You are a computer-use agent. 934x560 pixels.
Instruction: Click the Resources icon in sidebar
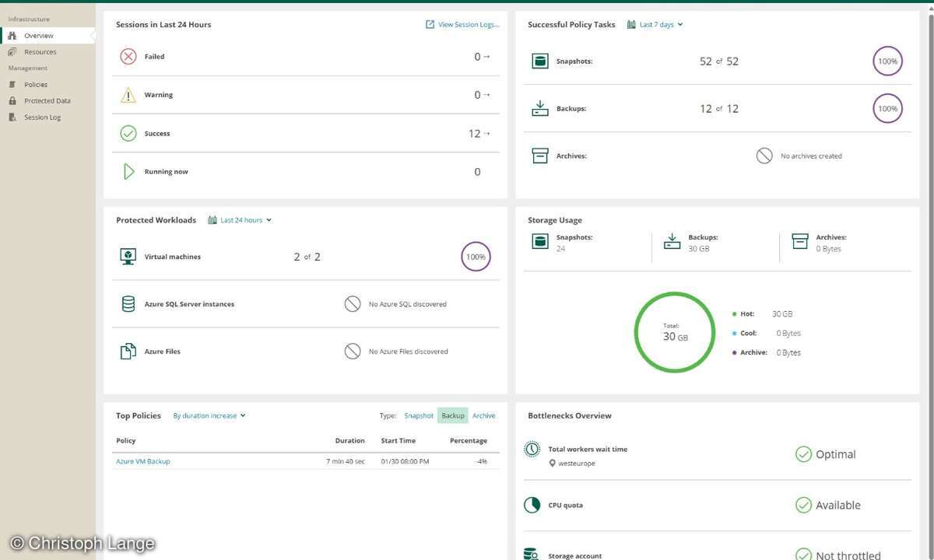[12, 52]
